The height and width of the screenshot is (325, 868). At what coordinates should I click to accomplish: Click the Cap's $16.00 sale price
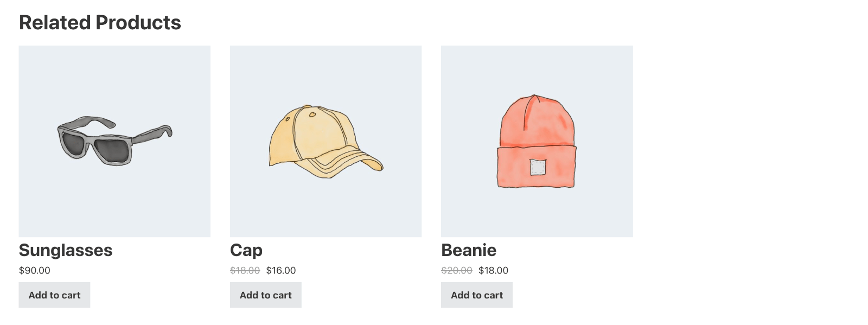pos(281,270)
